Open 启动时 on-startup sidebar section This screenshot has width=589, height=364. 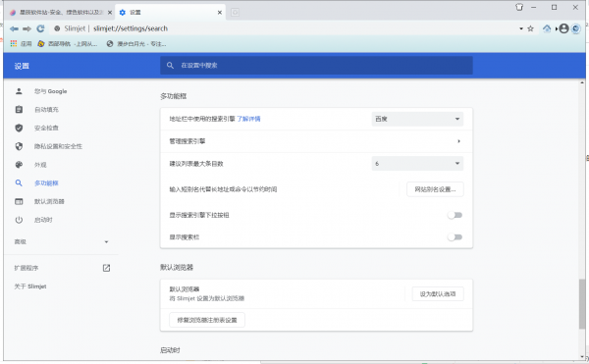(43, 220)
